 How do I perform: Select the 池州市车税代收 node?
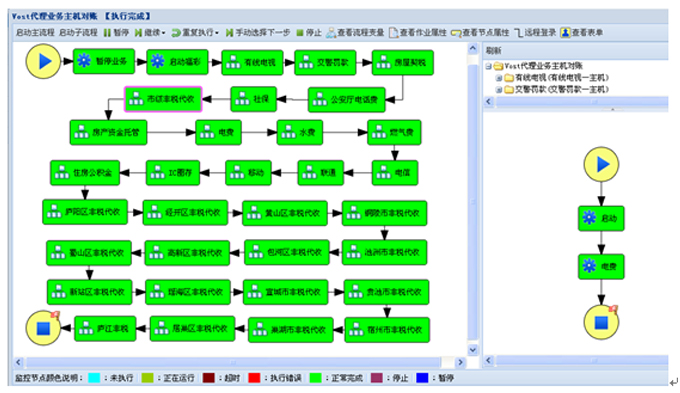[x=385, y=252]
